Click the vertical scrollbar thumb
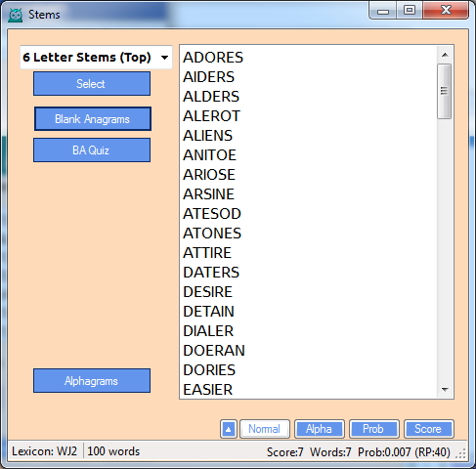This screenshot has height=469, width=476. (x=445, y=91)
